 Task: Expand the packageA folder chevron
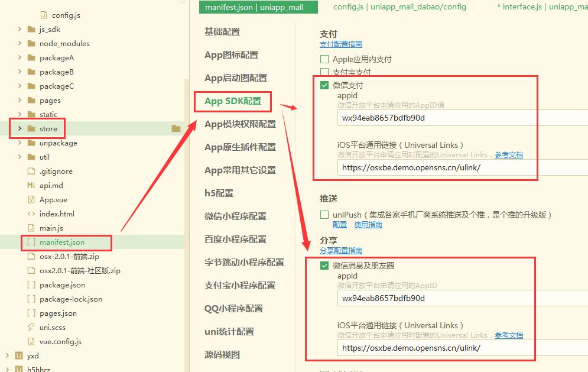20,58
